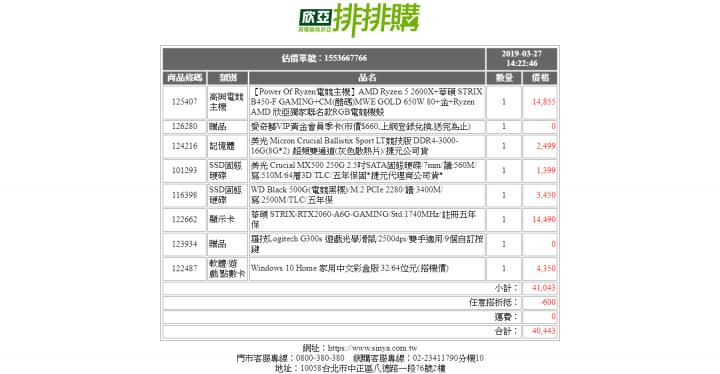Viewport: 720px width, 374px height.
Task: Click the 品名 column header
Action: (x=367, y=78)
